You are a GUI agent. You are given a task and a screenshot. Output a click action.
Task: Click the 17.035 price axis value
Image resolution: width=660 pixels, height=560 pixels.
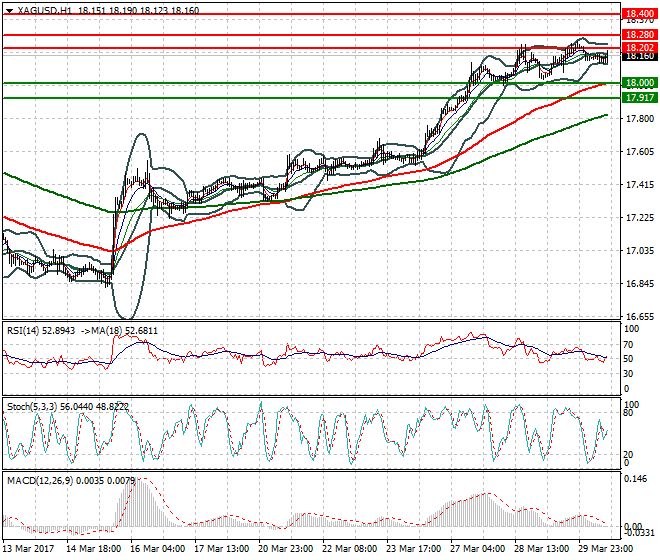click(640, 251)
